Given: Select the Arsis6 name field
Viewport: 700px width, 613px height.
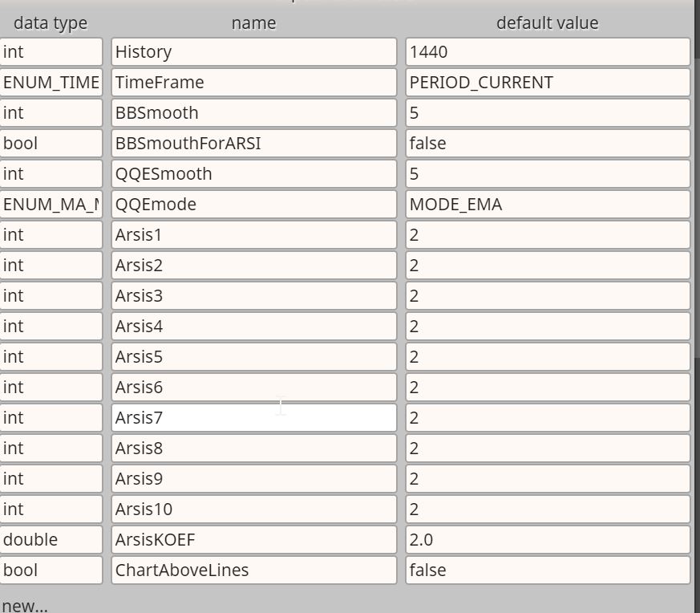Looking at the screenshot, I should pyautogui.click(x=253, y=388).
